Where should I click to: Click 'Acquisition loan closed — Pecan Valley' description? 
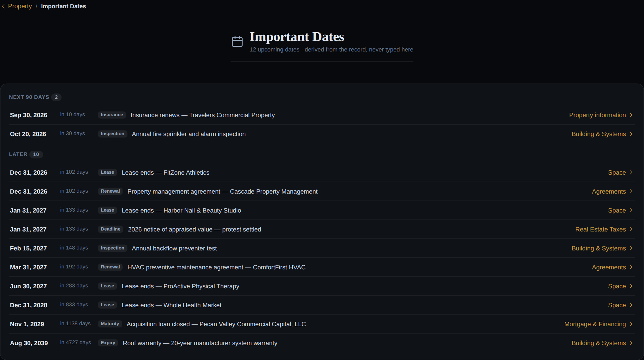pos(216,324)
